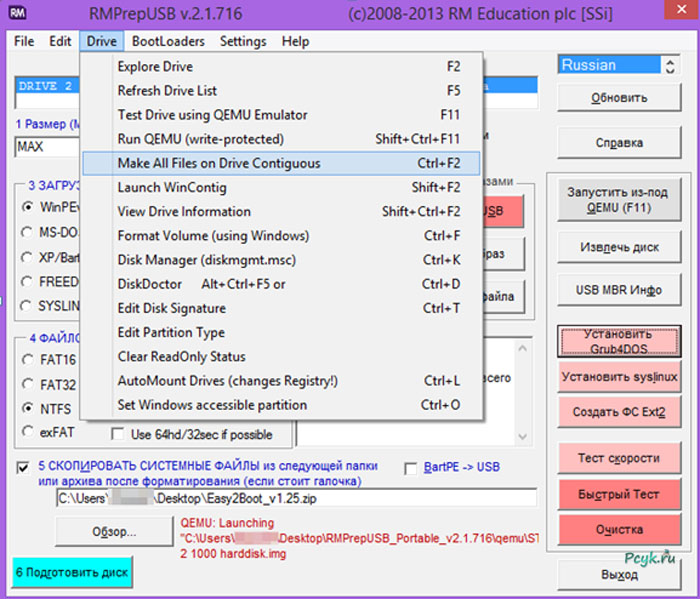This screenshot has height=599, width=700.
Task: Open the BootLoaders menu
Action: click(x=168, y=42)
